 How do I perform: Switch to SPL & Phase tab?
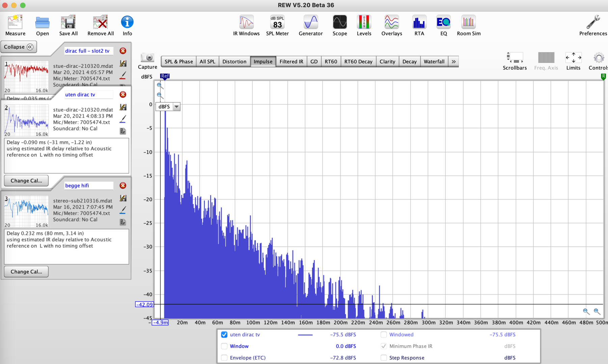click(x=178, y=61)
